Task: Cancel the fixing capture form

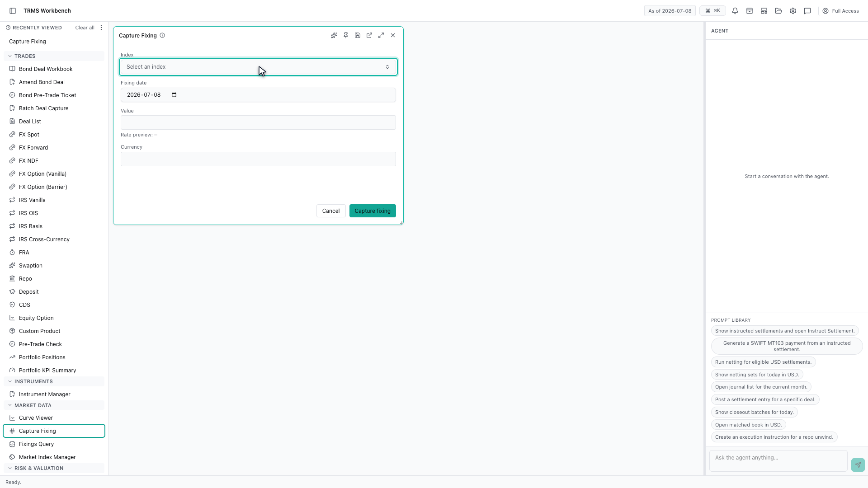Action: point(331,211)
